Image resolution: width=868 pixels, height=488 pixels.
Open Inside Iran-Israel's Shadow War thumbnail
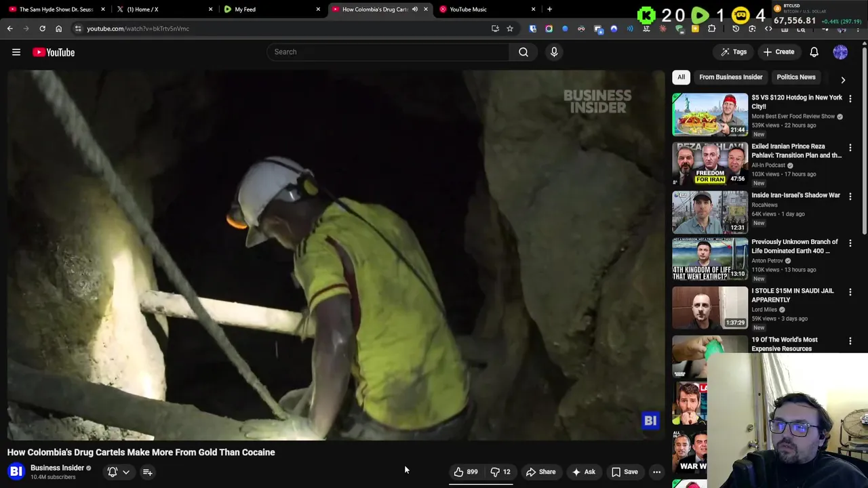click(709, 212)
